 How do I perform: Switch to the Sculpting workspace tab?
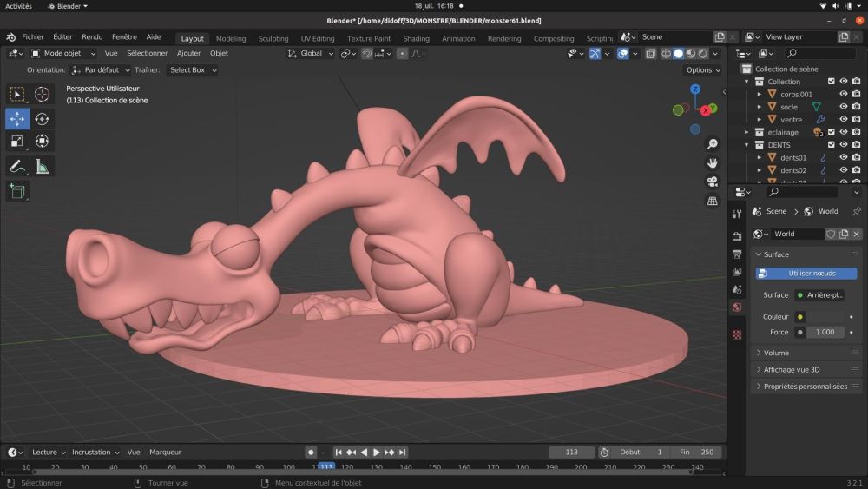[x=273, y=39]
